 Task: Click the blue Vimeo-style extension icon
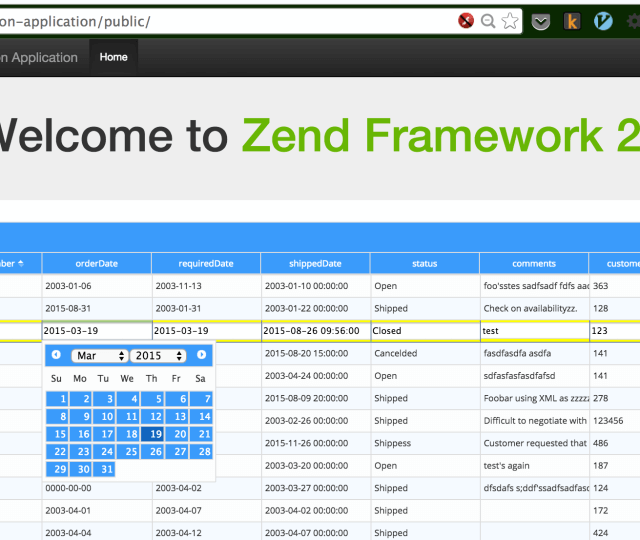(x=603, y=21)
